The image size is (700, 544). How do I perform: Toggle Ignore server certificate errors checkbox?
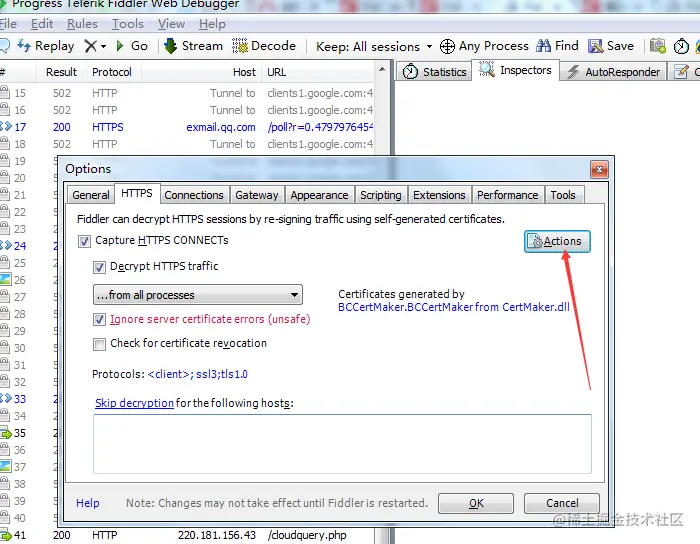pyautogui.click(x=99, y=320)
